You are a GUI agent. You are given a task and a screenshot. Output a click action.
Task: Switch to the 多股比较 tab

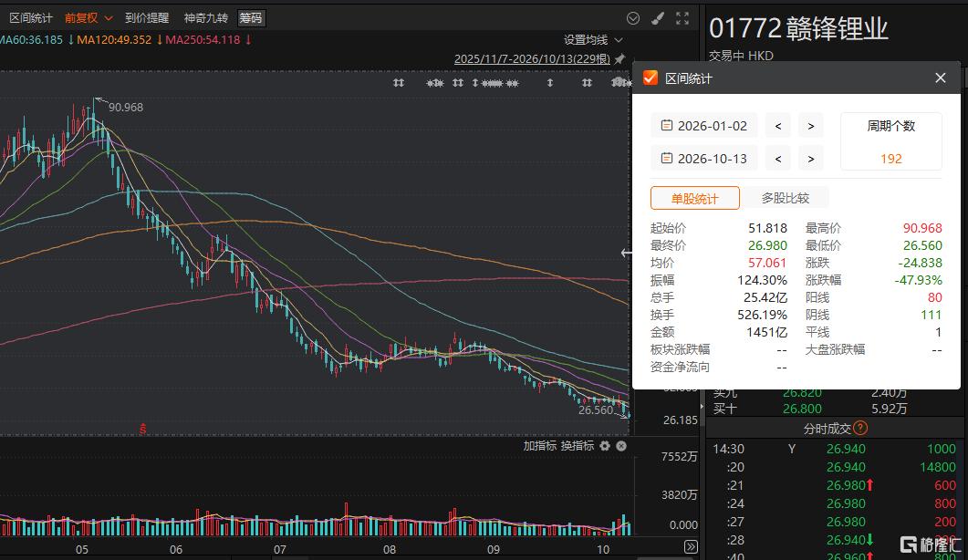pos(785,198)
